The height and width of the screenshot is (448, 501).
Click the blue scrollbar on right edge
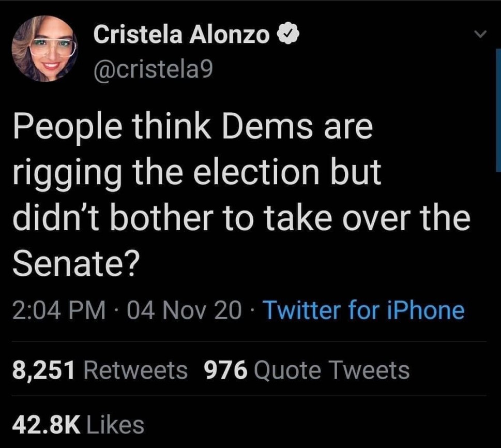(x=498, y=109)
